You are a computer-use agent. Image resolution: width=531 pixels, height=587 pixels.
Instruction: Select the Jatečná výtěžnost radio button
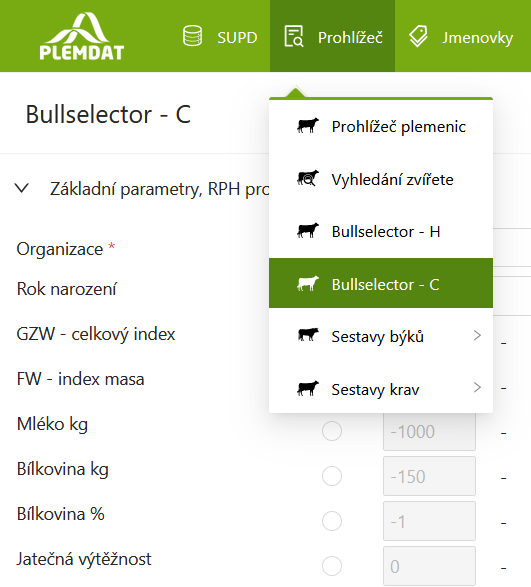coord(332,566)
